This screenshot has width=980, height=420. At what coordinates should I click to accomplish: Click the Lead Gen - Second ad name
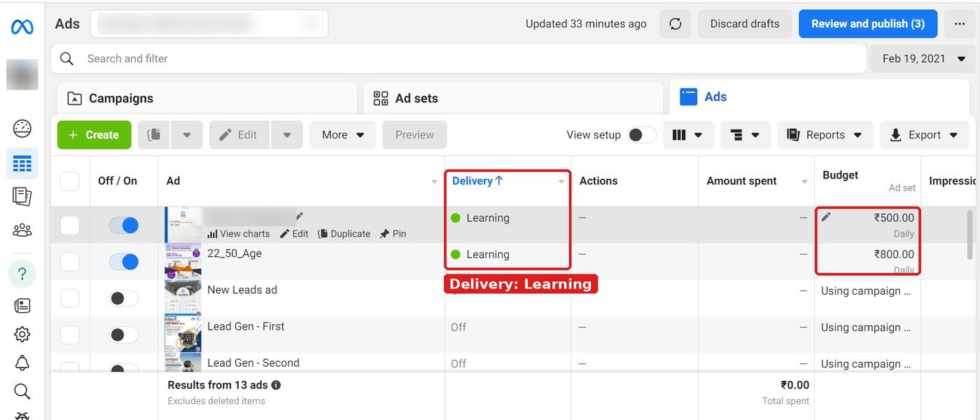[253, 363]
